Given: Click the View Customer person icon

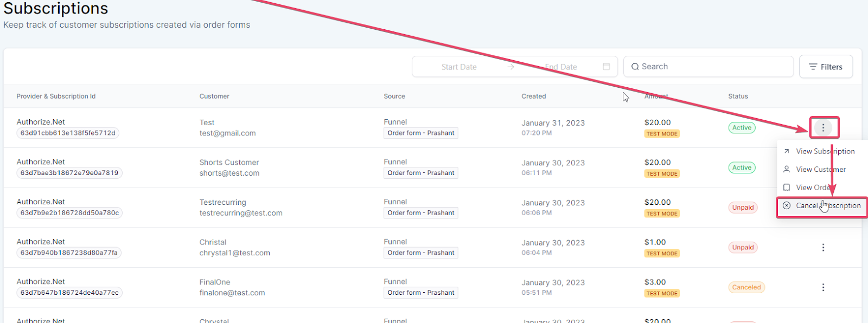Looking at the screenshot, I should (787, 170).
